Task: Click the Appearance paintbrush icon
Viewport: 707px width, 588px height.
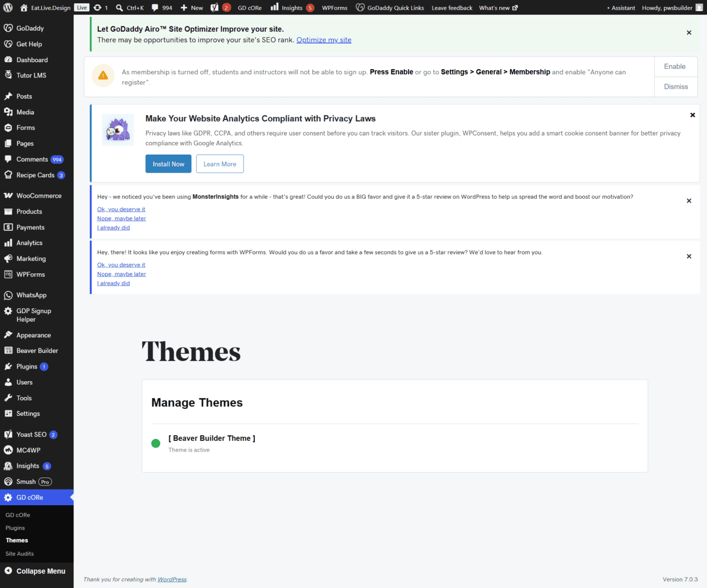Action: tap(8, 335)
